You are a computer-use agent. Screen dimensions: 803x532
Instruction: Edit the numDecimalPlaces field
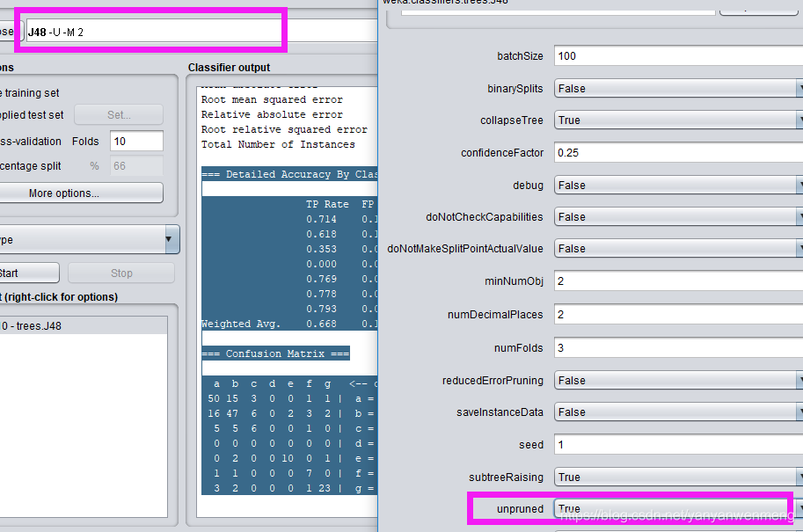point(679,315)
